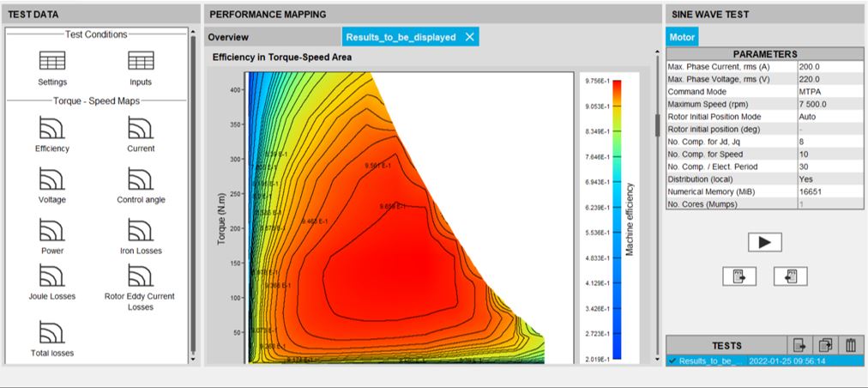Viewport: 868px width, 388px height.
Task: Click the delete test trash icon
Action: 850,345
